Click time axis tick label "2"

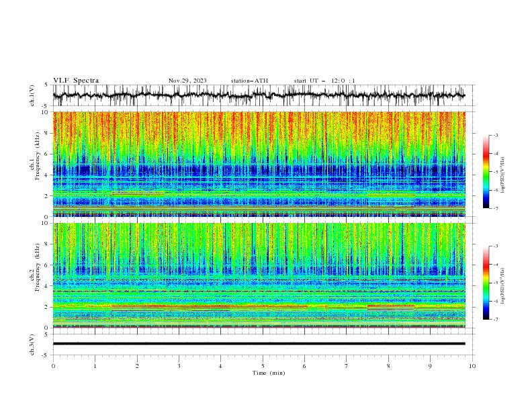[137, 366]
